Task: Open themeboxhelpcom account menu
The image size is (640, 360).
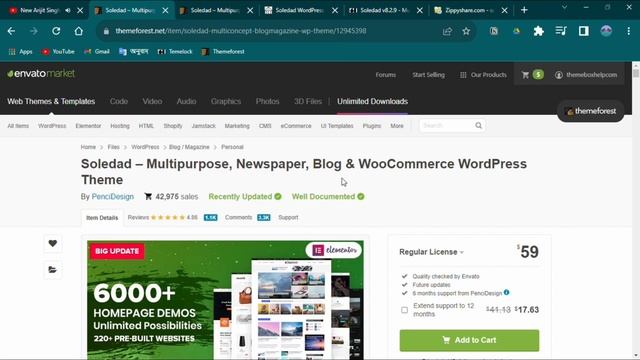Action: (x=586, y=75)
